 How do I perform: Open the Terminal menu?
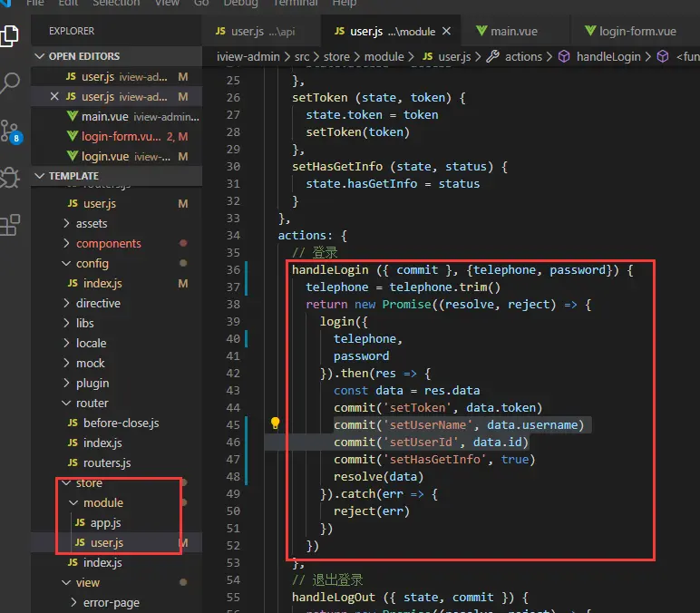click(x=296, y=3)
